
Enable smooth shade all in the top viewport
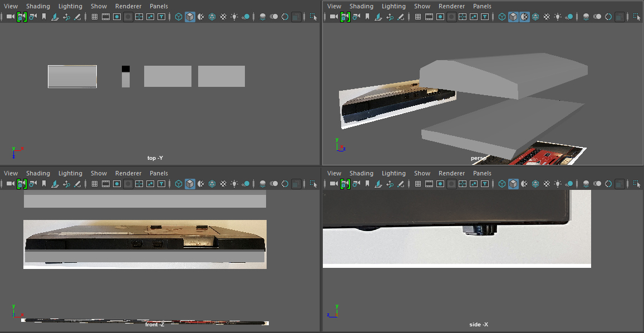(x=190, y=17)
